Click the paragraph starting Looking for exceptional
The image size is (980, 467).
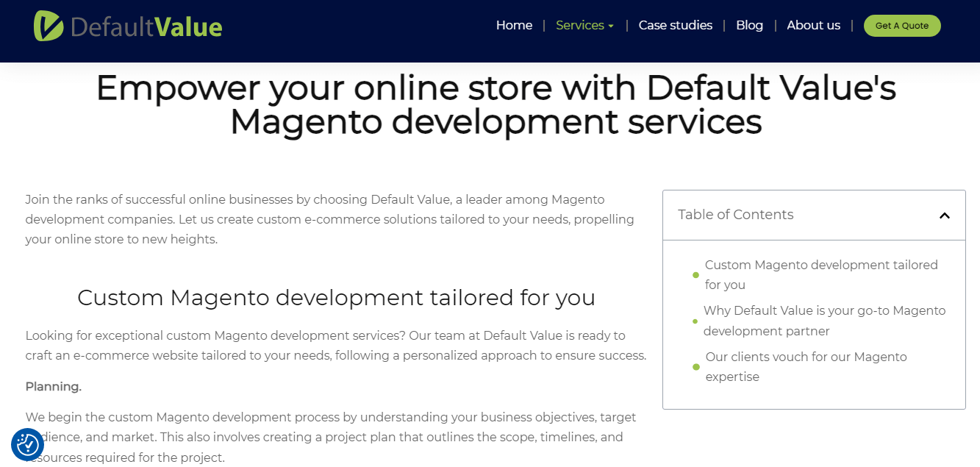pos(336,346)
